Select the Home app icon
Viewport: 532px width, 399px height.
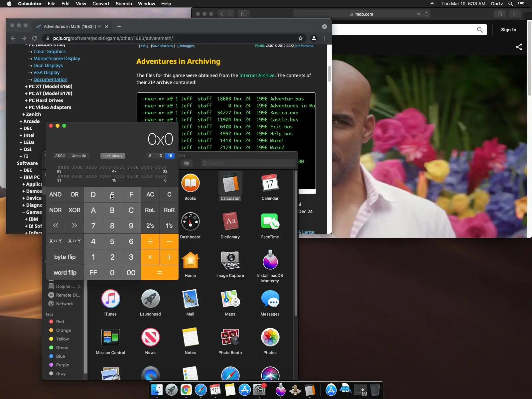[x=190, y=260]
